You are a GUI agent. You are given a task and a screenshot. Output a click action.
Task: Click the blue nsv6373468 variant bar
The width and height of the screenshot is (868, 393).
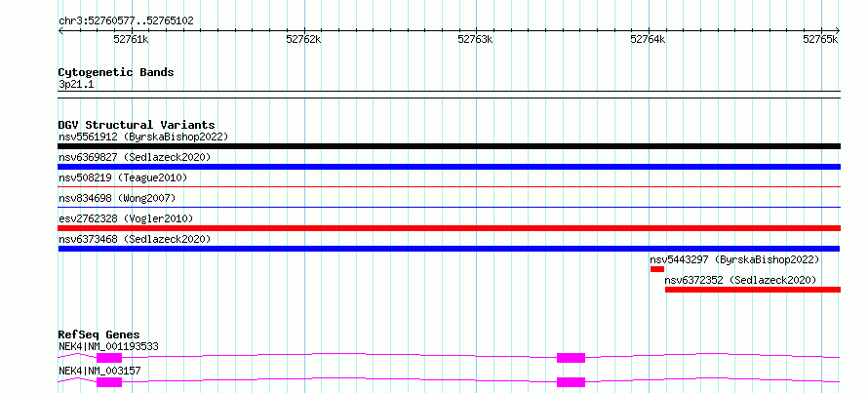[x=449, y=249]
